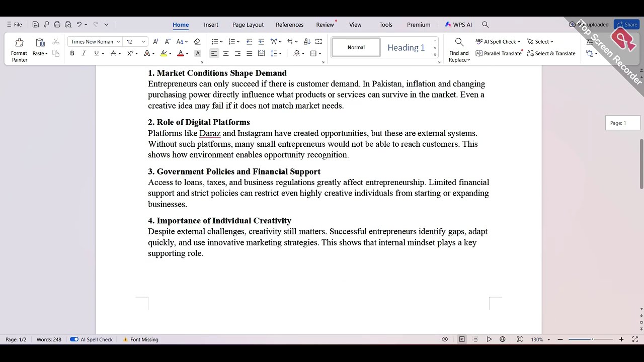Increase paragraph indent
644x362 pixels.
point(261,42)
